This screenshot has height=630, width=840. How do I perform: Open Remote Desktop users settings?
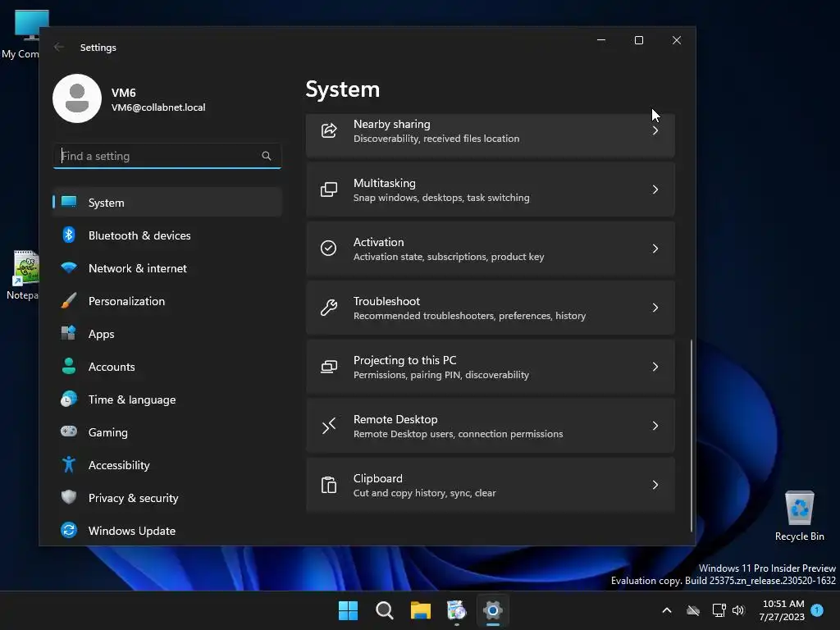[x=491, y=426]
